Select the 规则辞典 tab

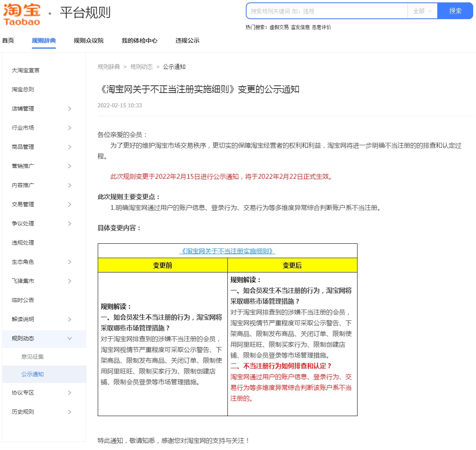pos(44,40)
